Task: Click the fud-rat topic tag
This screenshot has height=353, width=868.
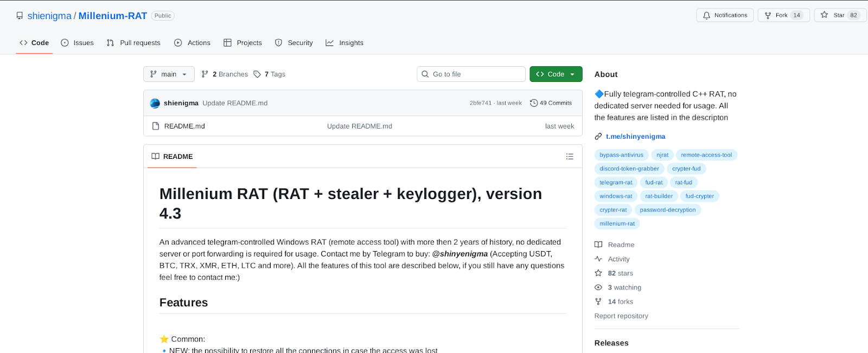Action: 654,183
